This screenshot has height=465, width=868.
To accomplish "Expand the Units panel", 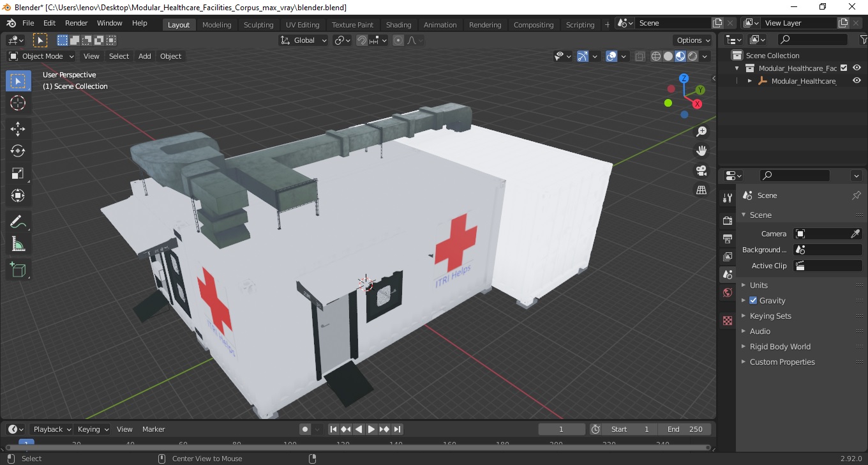I will [758, 285].
